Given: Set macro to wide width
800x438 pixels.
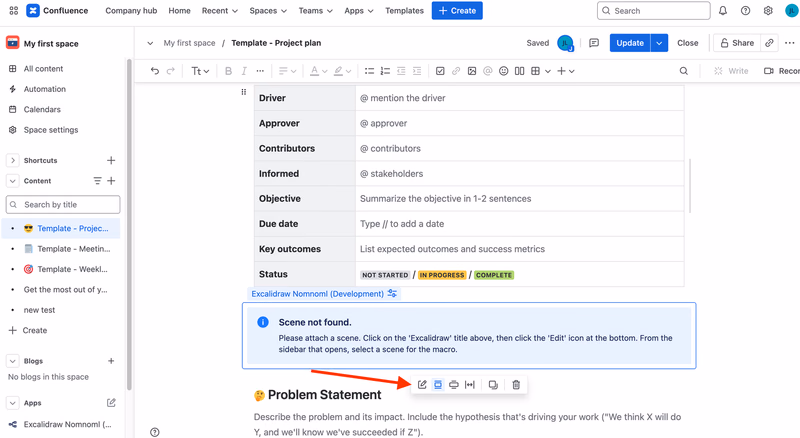Looking at the screenshot, I should pos(454,384).
